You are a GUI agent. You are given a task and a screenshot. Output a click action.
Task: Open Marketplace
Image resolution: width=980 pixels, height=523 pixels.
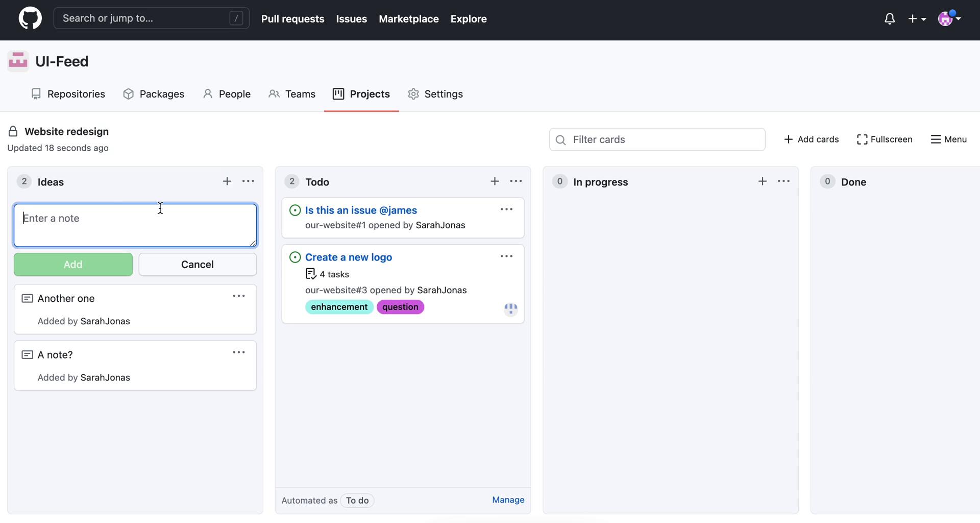[x=409, y=19]
